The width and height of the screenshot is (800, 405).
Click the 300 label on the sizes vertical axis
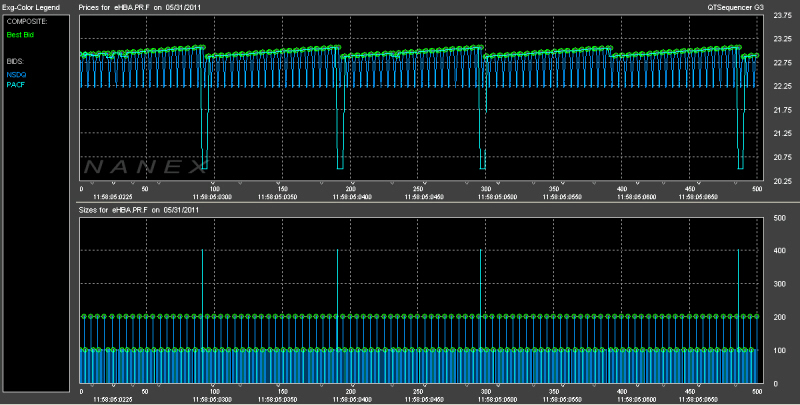pos(780,284)
